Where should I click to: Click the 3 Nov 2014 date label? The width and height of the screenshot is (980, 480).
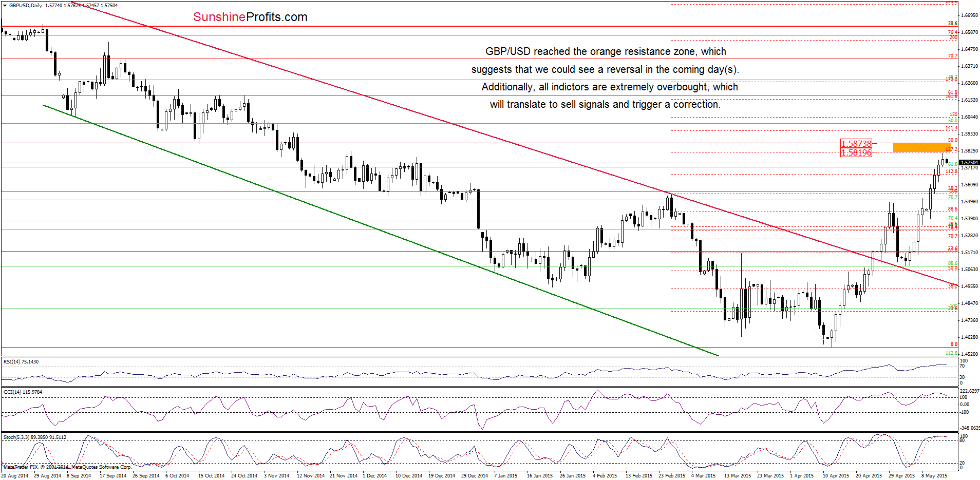[276, 476]
